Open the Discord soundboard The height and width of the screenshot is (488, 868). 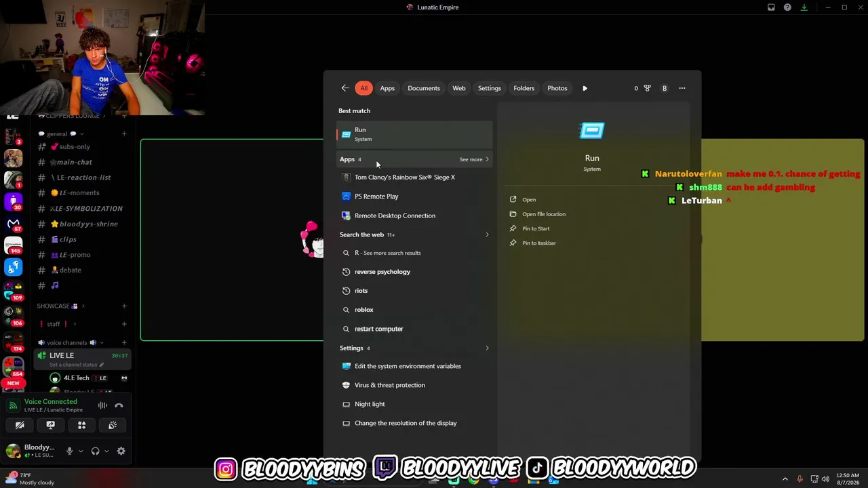(x=113, y=425)
